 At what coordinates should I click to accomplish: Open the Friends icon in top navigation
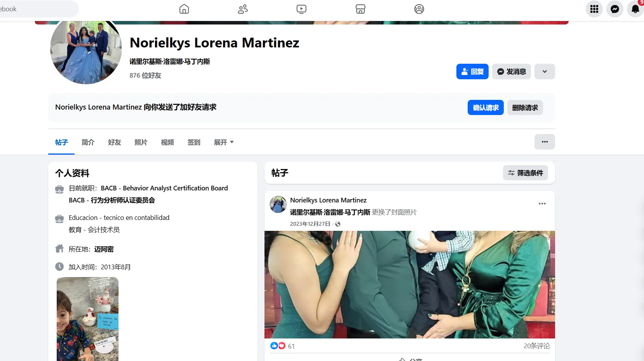tap(242, 9)
